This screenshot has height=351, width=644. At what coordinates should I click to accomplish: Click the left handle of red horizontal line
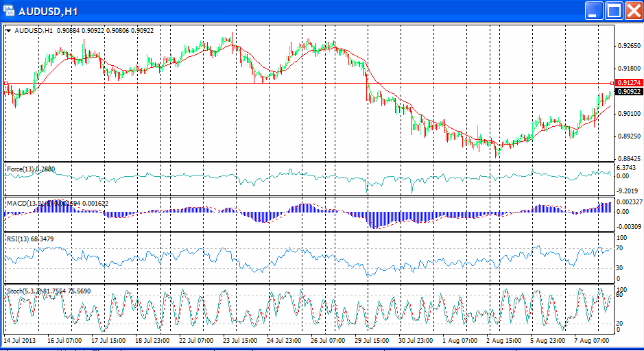5,84
